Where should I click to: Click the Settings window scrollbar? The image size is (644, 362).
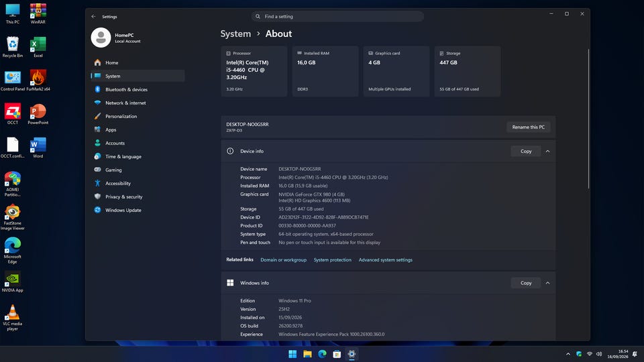(588, 119)
